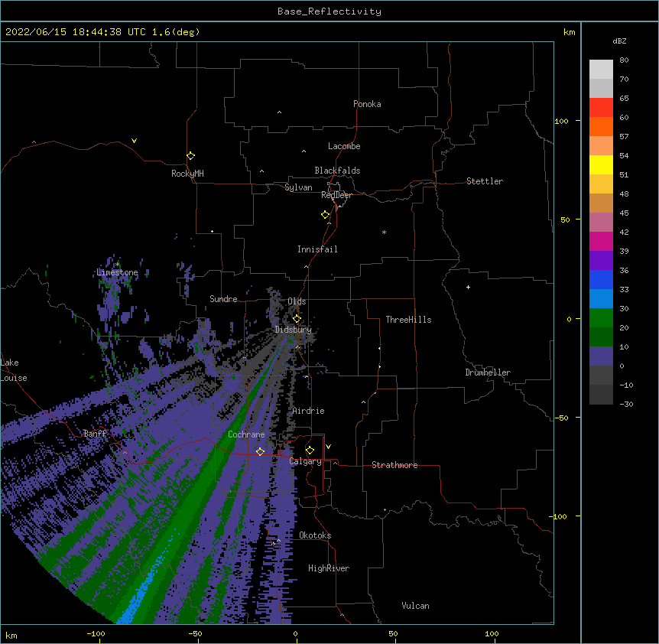This screenshot has height=644, width=659.
Task: Select the Limestone label on the map
Action: point(117,272)
